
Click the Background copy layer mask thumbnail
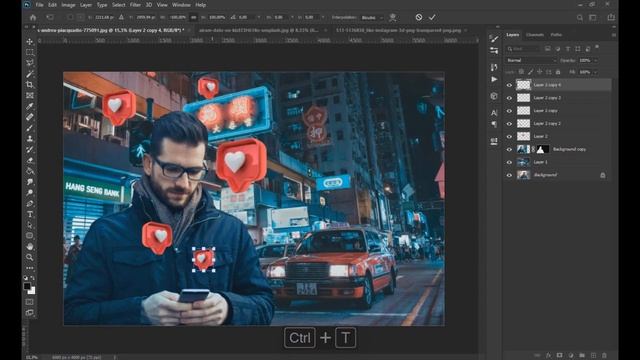coord(542,149)
